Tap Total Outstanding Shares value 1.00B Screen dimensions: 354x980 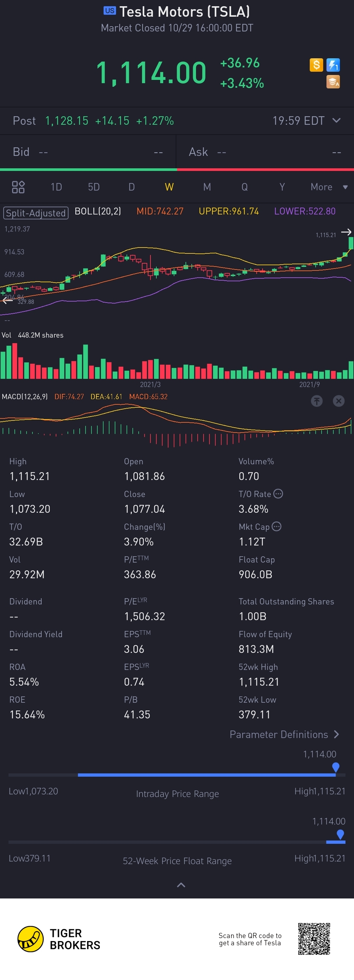(252, 616)
